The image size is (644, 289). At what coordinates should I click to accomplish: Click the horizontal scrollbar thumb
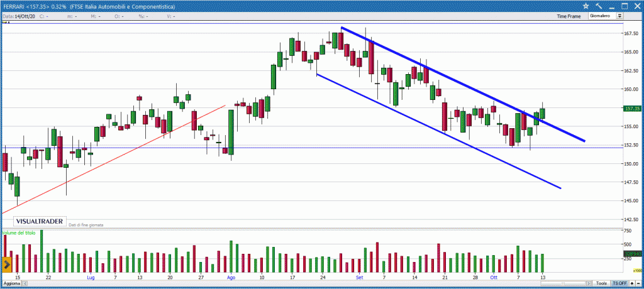click(564, 284)
